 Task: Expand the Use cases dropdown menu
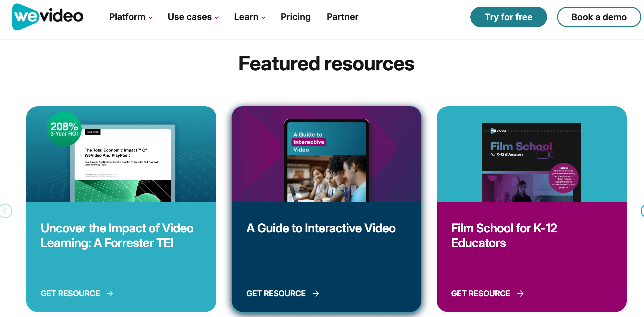(193, 17)
